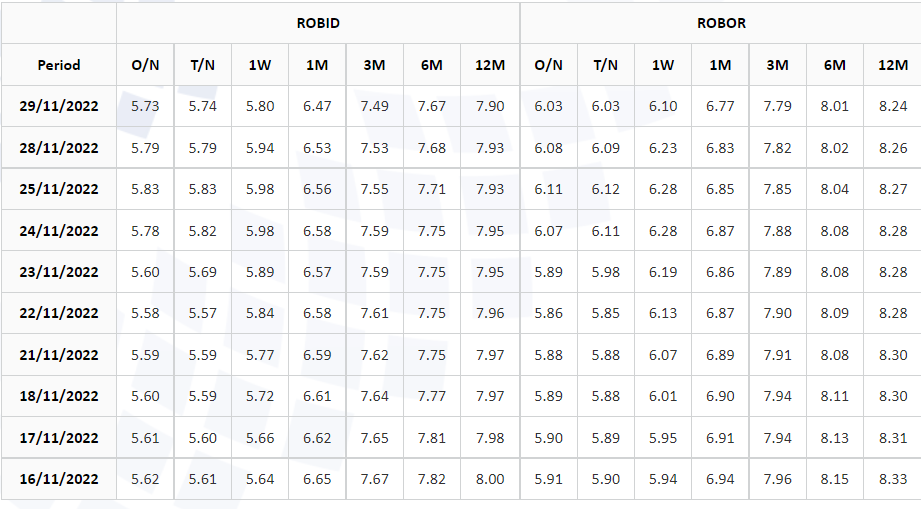Click ROBOR 3M value 7.91 for 21/11/2022
Image resolution: width=921 pixels, height=509 pixels.
777,355
